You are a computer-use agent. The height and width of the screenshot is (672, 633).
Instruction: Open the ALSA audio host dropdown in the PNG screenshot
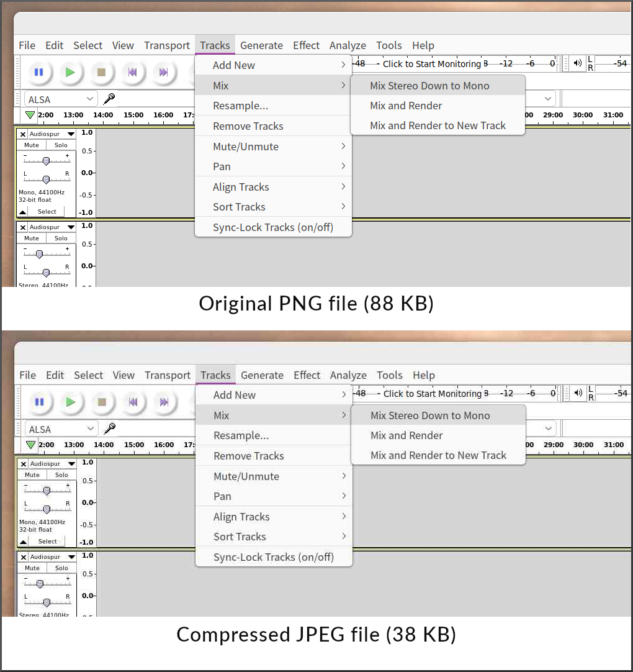(61, 99)
